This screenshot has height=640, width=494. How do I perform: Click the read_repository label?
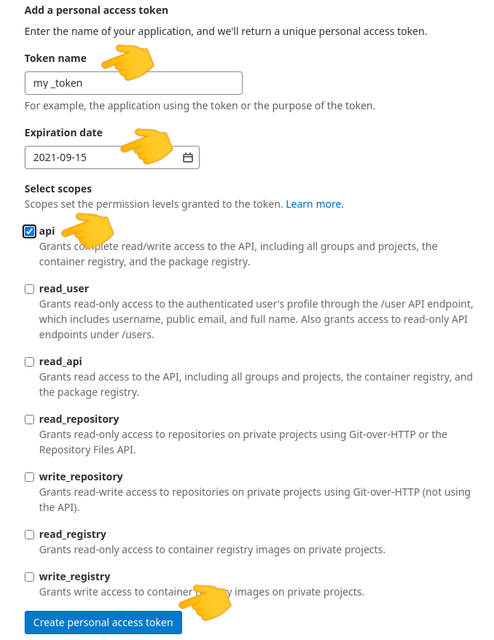[x=79, y=419]
